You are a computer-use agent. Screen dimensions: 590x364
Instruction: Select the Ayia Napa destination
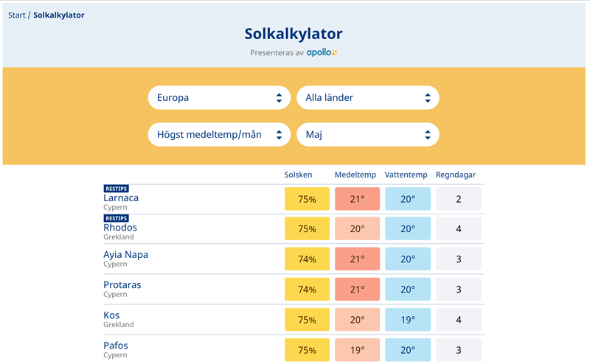pos(125,255)
